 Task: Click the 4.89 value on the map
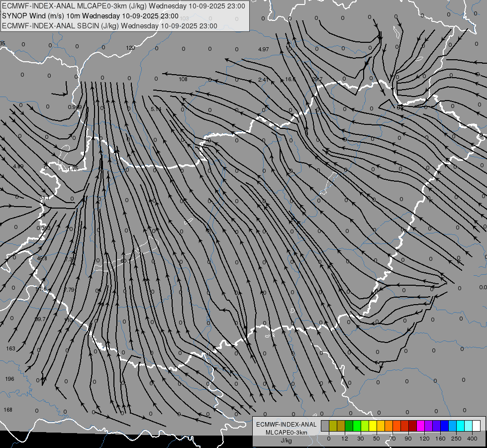coord(18,166)
